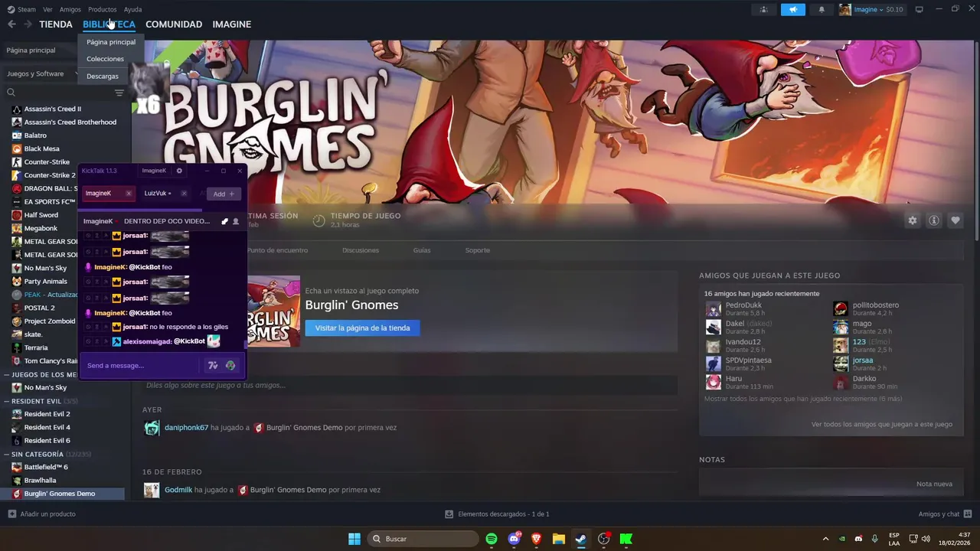Open Ver todos los amigos que juegan link
980x551 pixels.
(x=882, y=424)
